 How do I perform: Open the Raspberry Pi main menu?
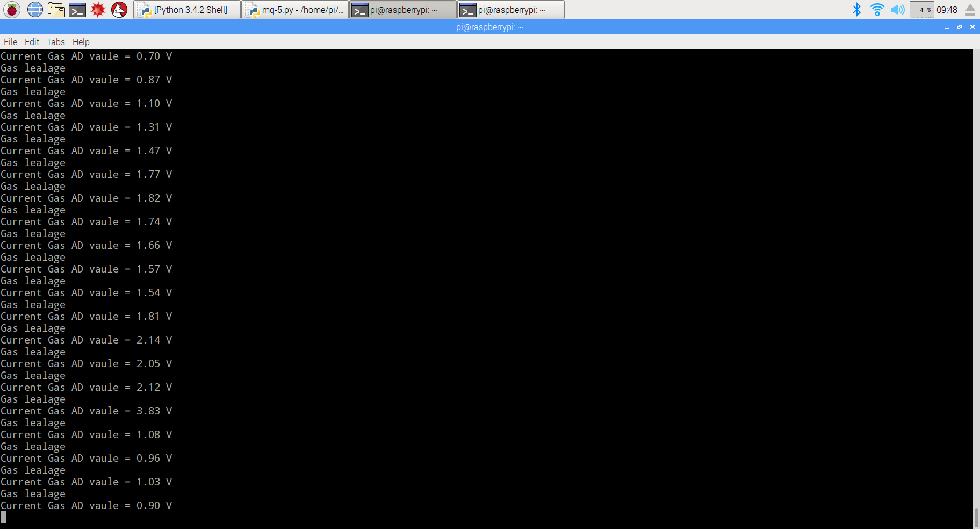pyautogui.click(x=12, y=9)
